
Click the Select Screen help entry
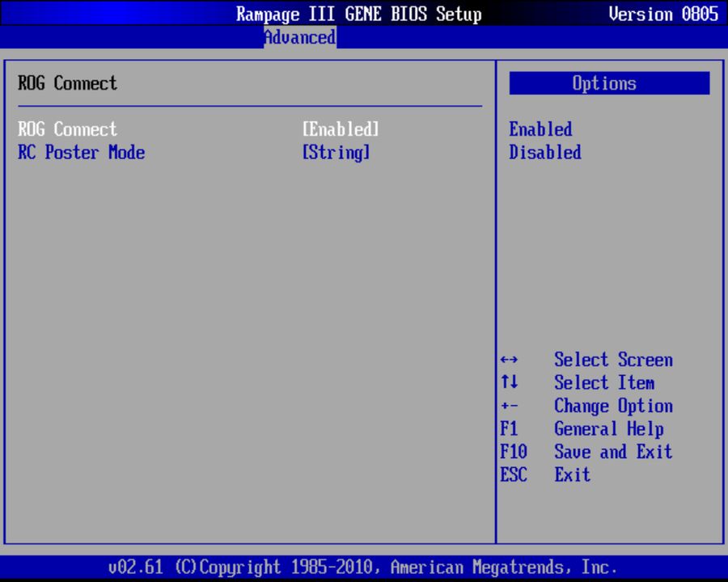click(613, 360)
